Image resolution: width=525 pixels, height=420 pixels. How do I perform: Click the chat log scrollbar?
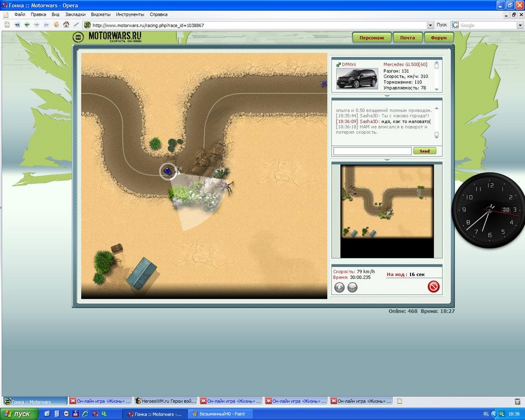pyautogui.click(x=436, y=121)
